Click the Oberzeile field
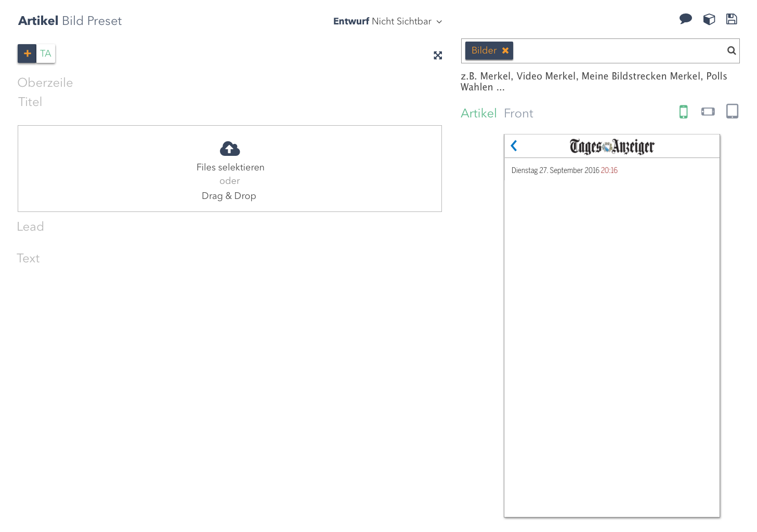This screenshot has width=757, height=532. 45,83
